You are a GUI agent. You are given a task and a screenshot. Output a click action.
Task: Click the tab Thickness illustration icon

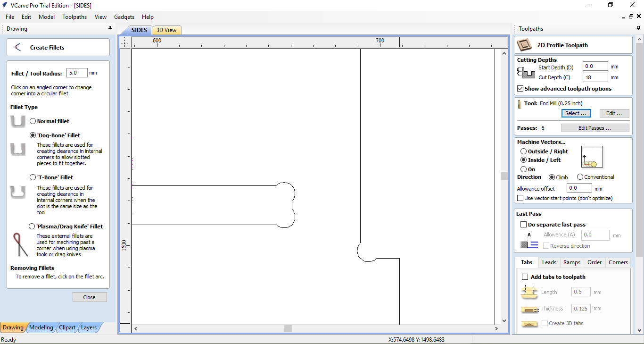tap(529, 309)
